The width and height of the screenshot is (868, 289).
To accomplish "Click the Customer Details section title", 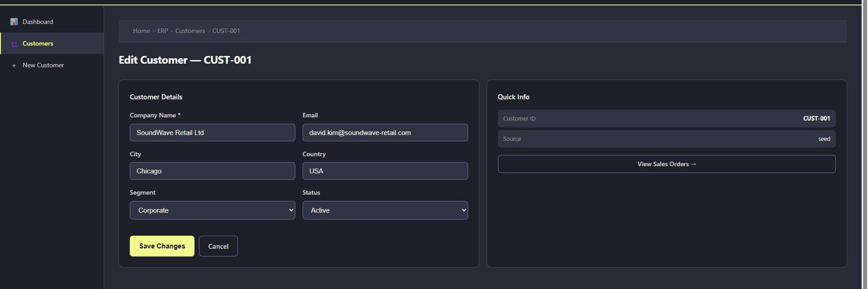I will click(x=156, y=97).
